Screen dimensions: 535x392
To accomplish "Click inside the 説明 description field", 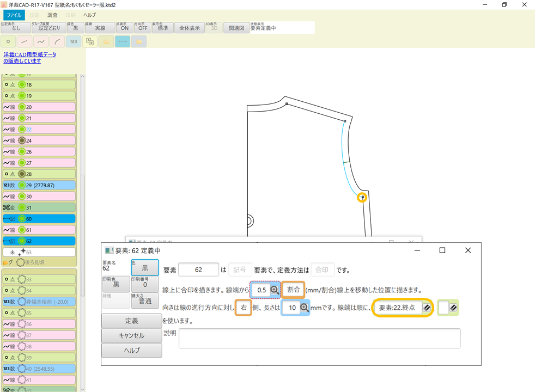I will coord(319,338).
